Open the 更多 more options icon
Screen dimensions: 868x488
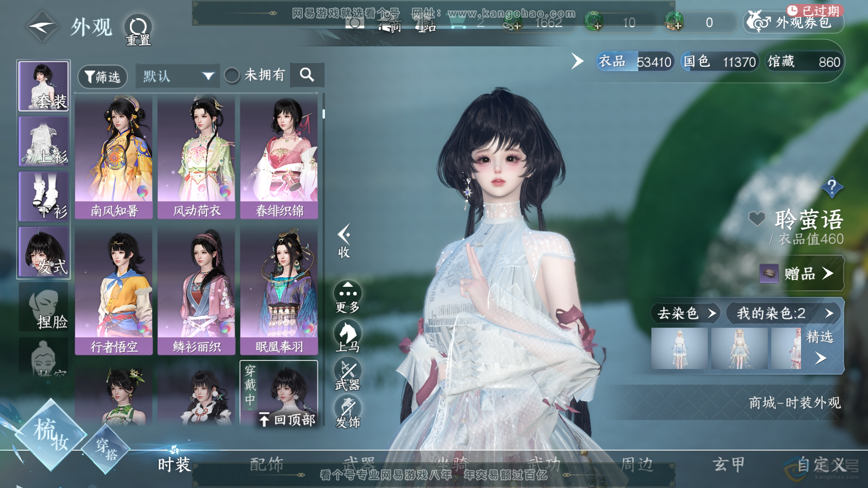pyautogui.click(x=348, y=297)
